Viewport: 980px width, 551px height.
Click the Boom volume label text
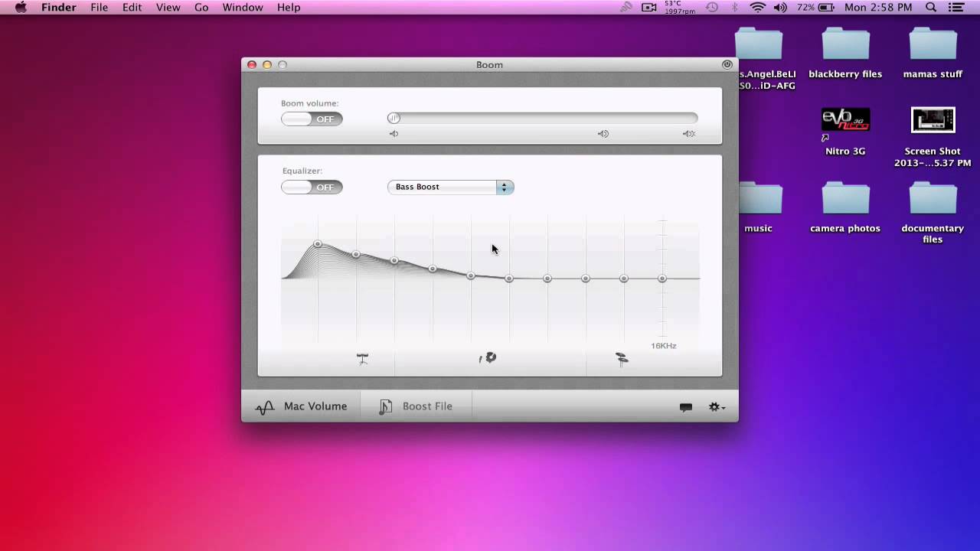[309, 103]
